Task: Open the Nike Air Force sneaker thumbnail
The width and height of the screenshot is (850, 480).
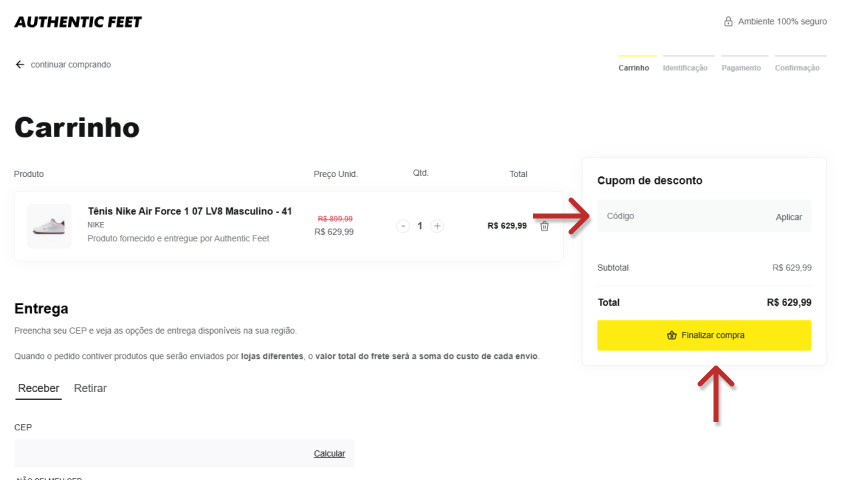Action: [x=49, y=226]
